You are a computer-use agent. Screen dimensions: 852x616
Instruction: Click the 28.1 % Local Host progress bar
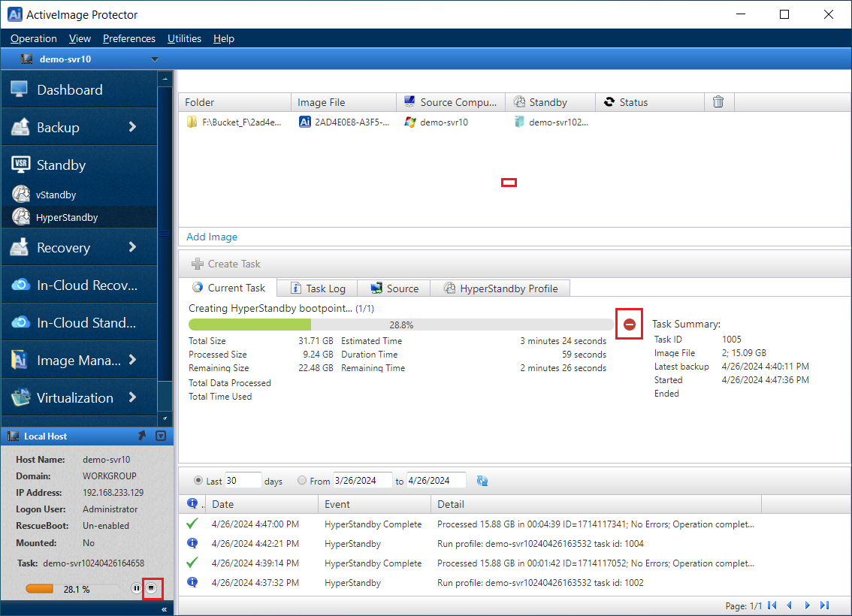coord(74,589)
